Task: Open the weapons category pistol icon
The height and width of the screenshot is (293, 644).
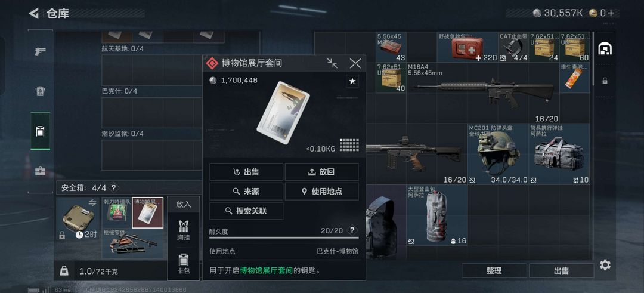Action: point(41,51)
